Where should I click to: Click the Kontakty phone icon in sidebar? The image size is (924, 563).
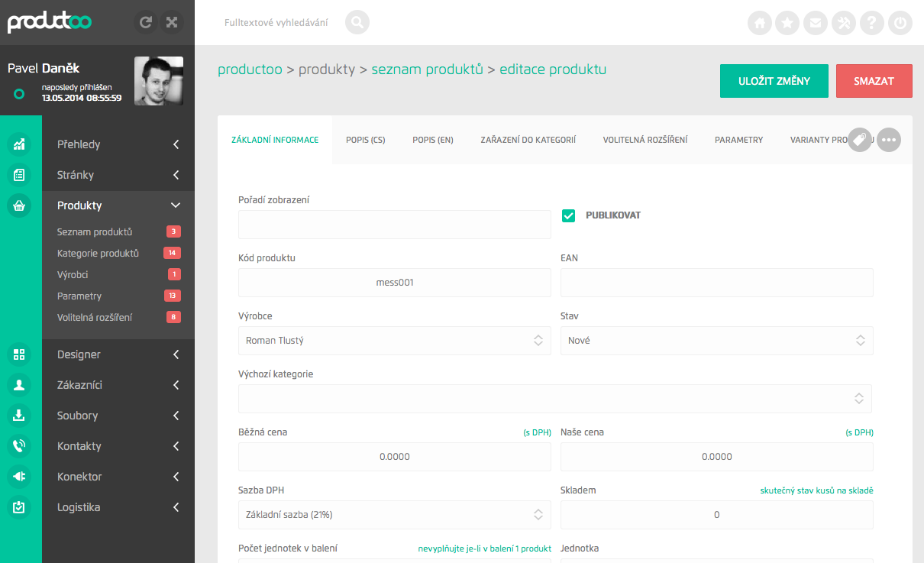(x=19, y=446)
